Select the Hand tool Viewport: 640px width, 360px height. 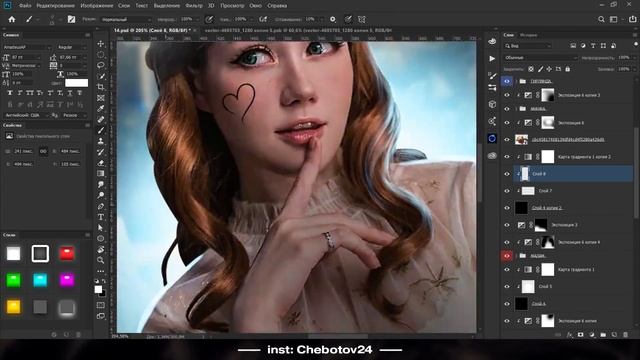(x=101, y=249)
